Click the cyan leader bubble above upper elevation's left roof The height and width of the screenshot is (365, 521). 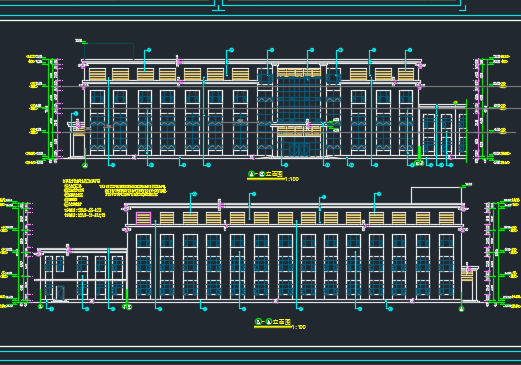pyautogui.click(x=149, y=50)
